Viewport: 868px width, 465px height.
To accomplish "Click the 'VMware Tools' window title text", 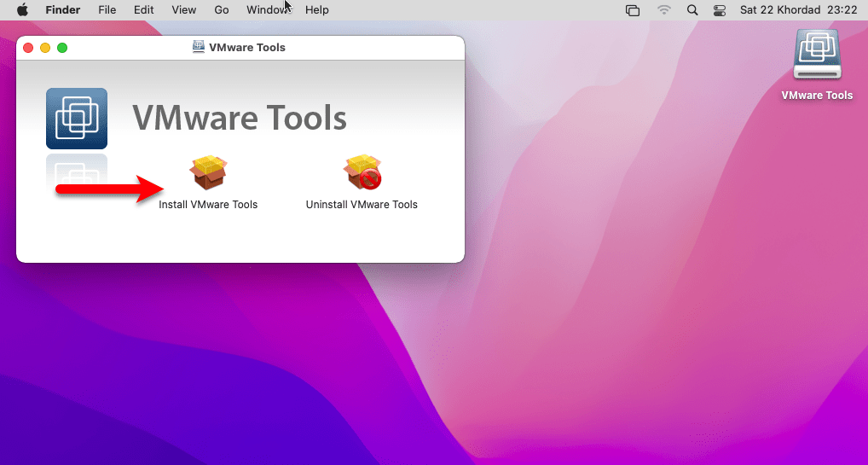I will [247, 47].
